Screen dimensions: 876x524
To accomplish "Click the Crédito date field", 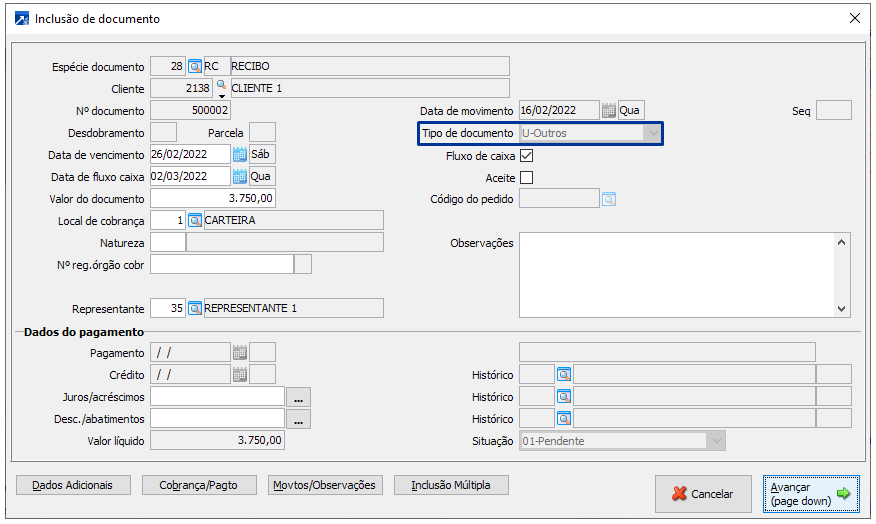I will point(191,374).
